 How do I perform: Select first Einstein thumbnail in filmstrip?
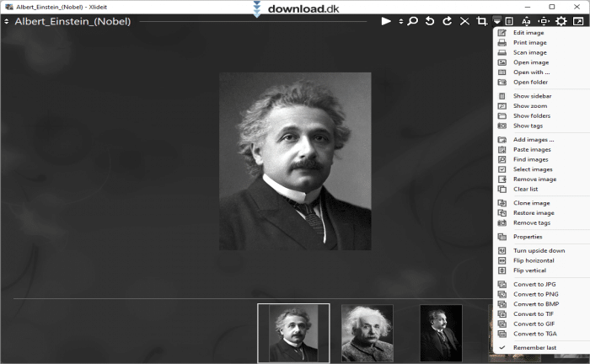(293, 333)
